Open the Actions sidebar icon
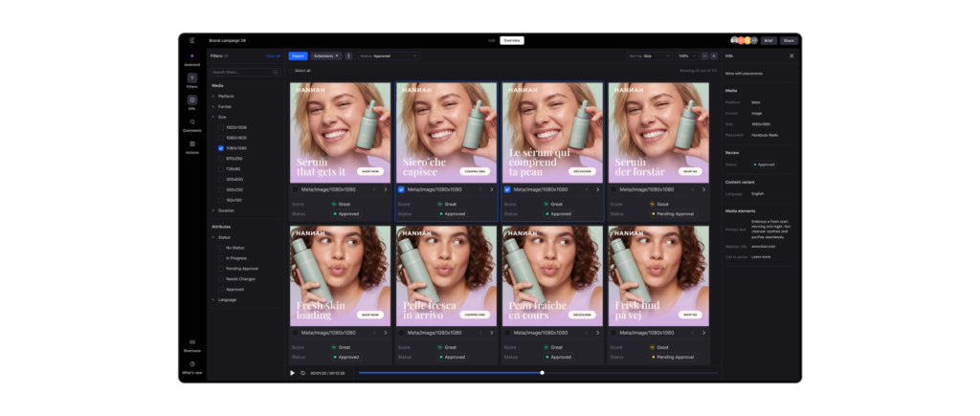 click(x=191, y=143)
